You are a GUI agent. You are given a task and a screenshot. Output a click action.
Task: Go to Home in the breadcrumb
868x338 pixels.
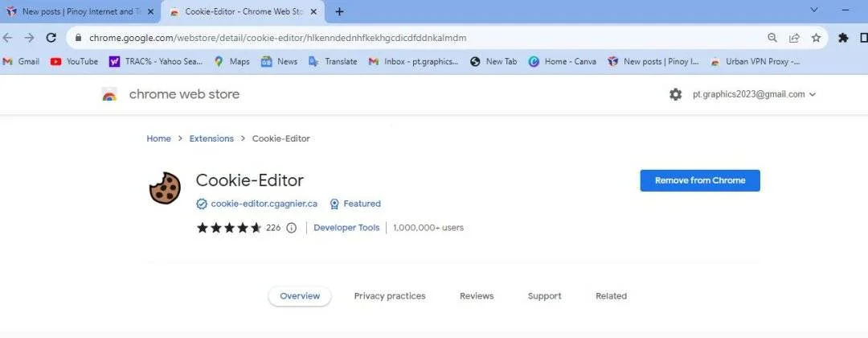[x=158, y=138]
